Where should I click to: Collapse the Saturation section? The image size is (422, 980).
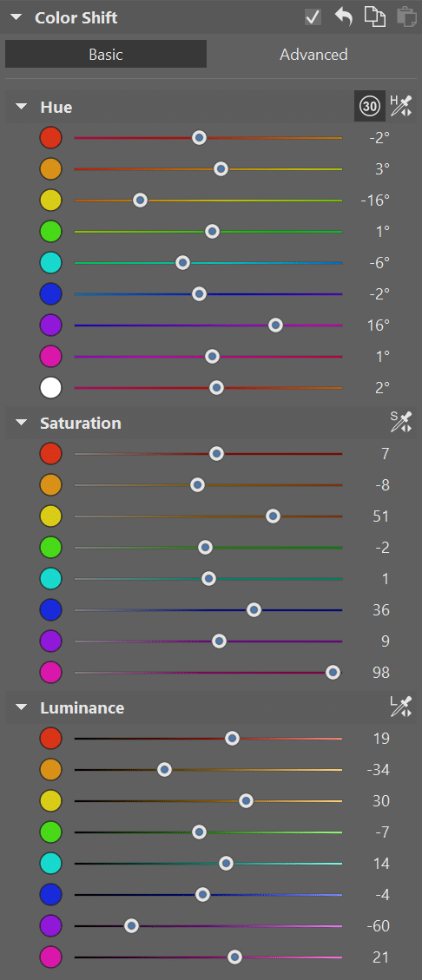pos(21,423)
